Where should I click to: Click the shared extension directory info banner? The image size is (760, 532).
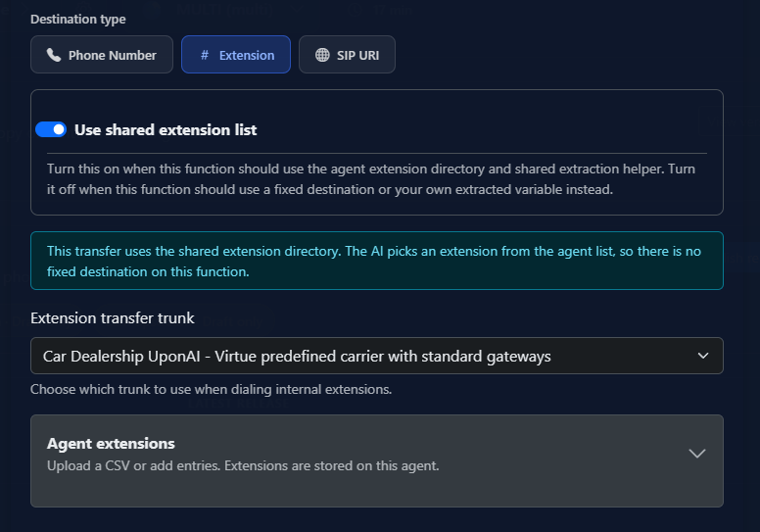pos(377,261)
